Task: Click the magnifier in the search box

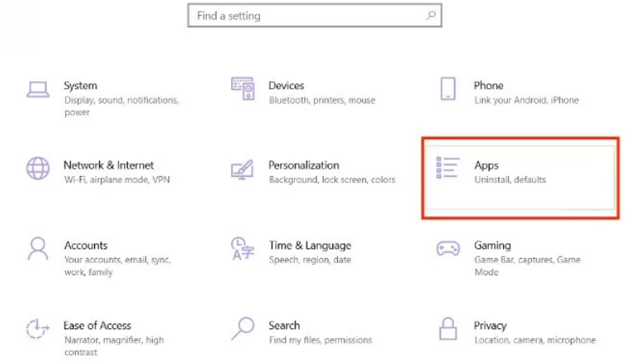Action: [431, 15]
